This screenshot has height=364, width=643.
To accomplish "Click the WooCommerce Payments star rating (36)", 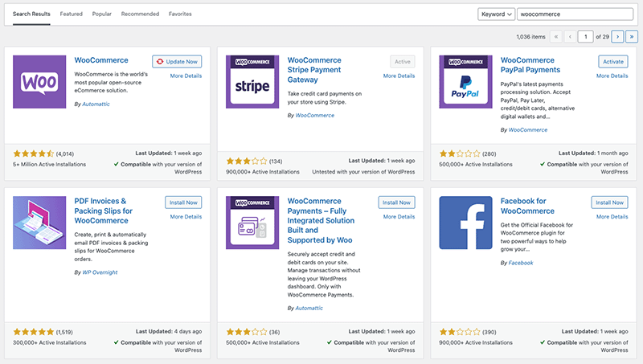I will [247, 332].
